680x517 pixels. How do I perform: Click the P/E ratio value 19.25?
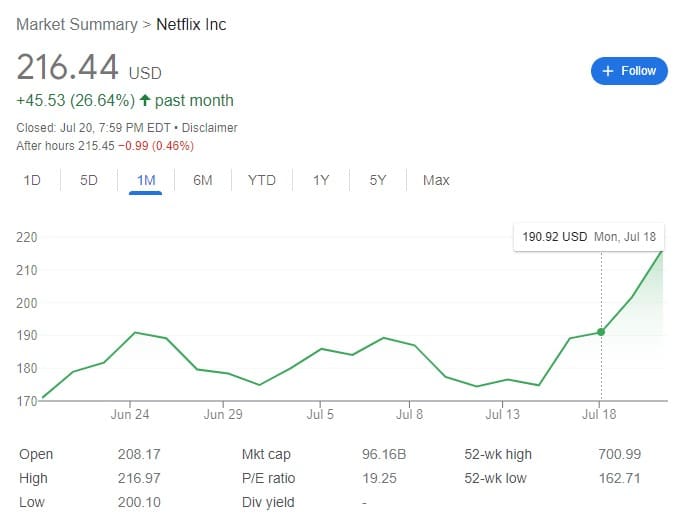[x=379, y=478]
